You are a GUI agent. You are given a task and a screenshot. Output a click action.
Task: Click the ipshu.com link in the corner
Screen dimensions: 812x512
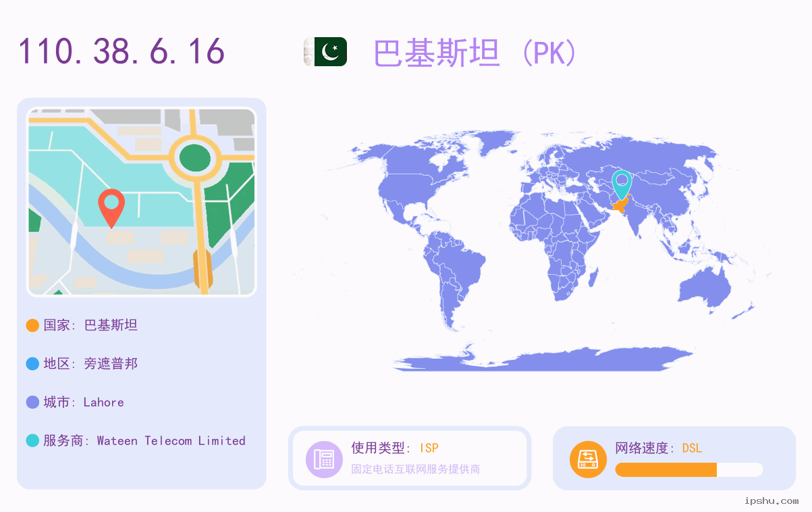coord(772,501)
